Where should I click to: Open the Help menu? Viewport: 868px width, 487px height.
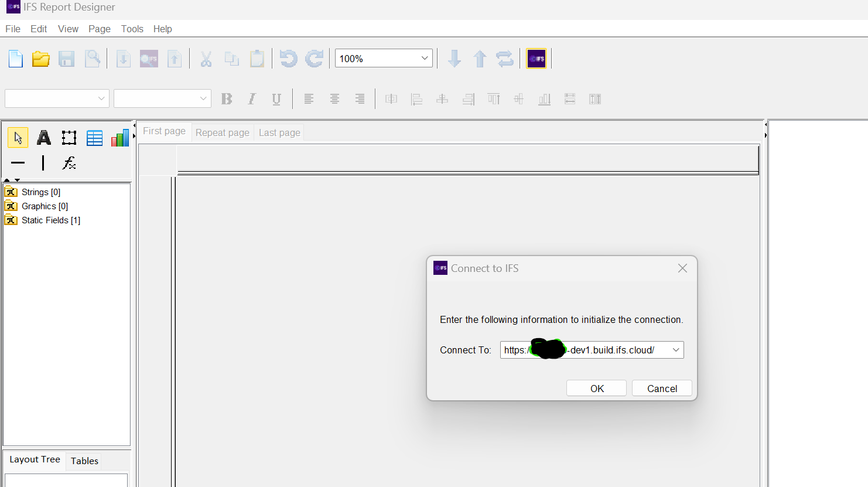[x=163, y=29]
